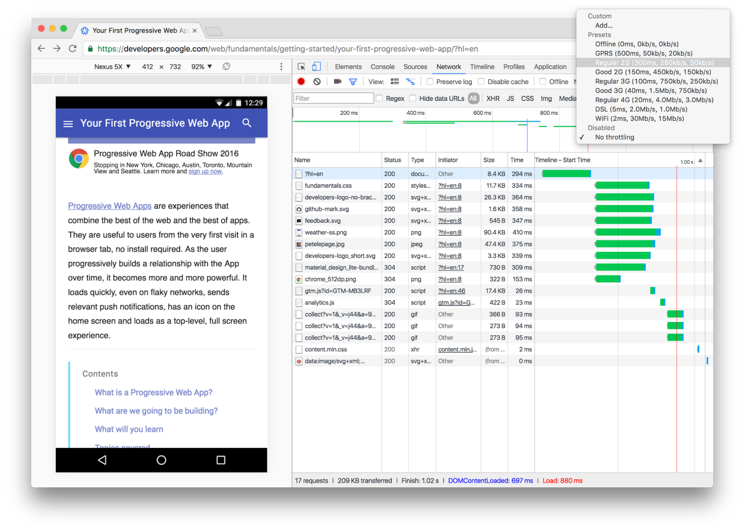Click the Chrome logo in the Road Show banner
Viewport: 756px width, 532px height.
pos(79,159)
